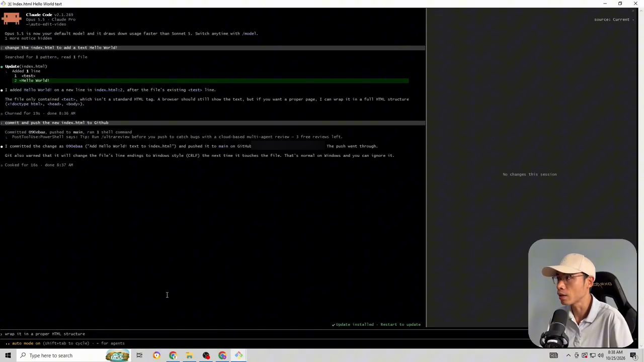Image resolution: width=644 pixels, height=362 pixels.
Task: Open the source: Current dropdown
Action: pos(614,20)
